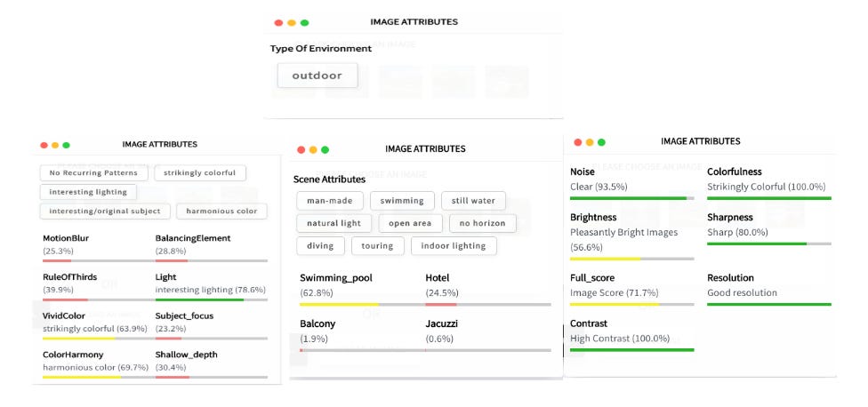Click the still water tag
This screenshot has height=407, width=868.
(473, 201)
